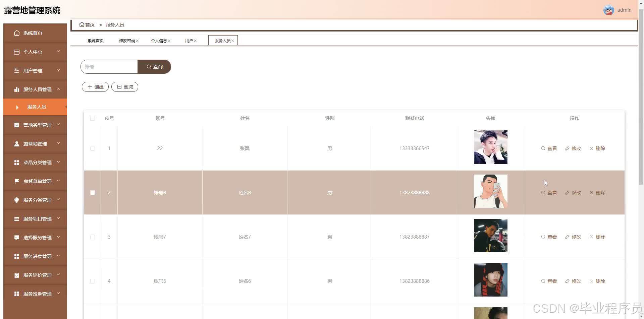This screenshot has height=319, width=644.
Task: Click the arrow icon beside 服务人员 submenu
Action: pyautogui.click(x=17, y=107)
